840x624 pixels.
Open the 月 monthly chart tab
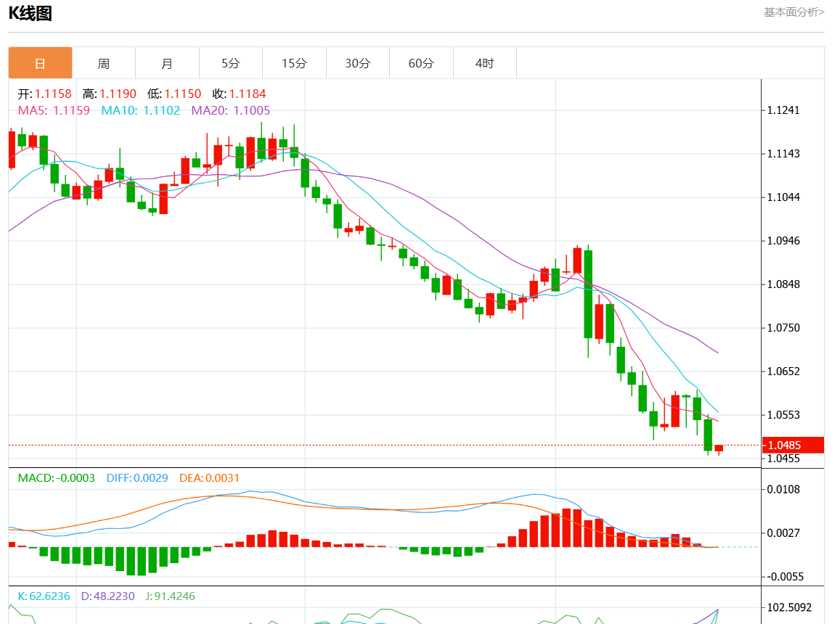(167, 63)
